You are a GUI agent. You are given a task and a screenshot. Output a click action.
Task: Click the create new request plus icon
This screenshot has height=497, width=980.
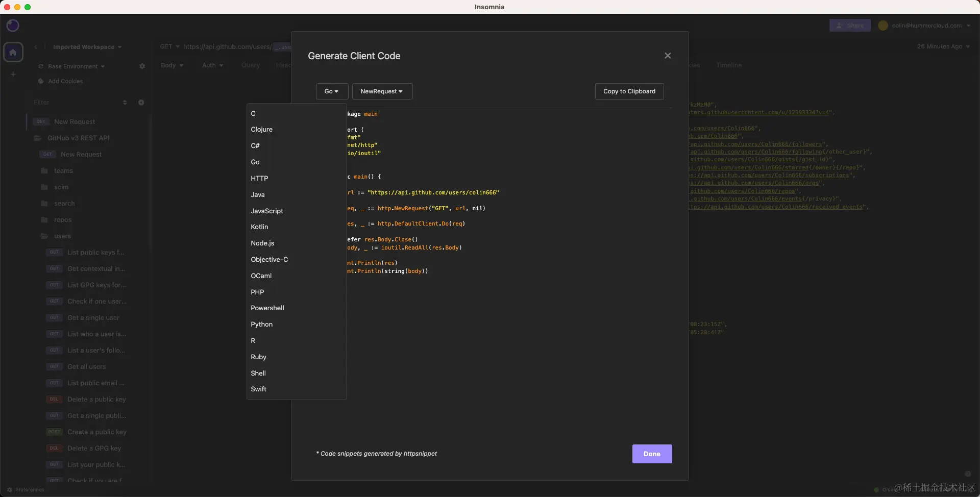[x=141, y=103]
